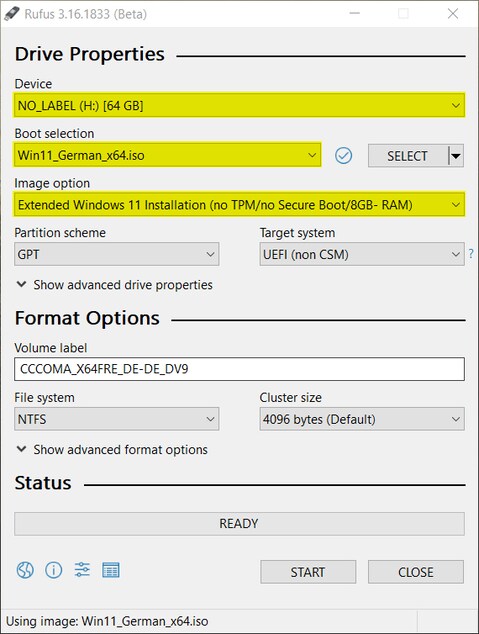The width and height of the screenshot is (479, 634).
Task: Open the Device dropdown
Action: pyautogui.click(x=239, y=106)
